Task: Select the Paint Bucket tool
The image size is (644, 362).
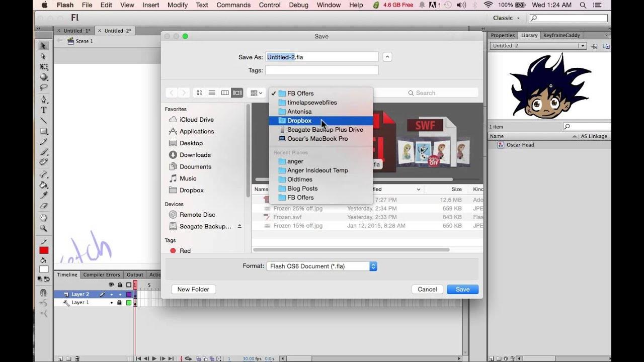Action: tap(44, 185)
